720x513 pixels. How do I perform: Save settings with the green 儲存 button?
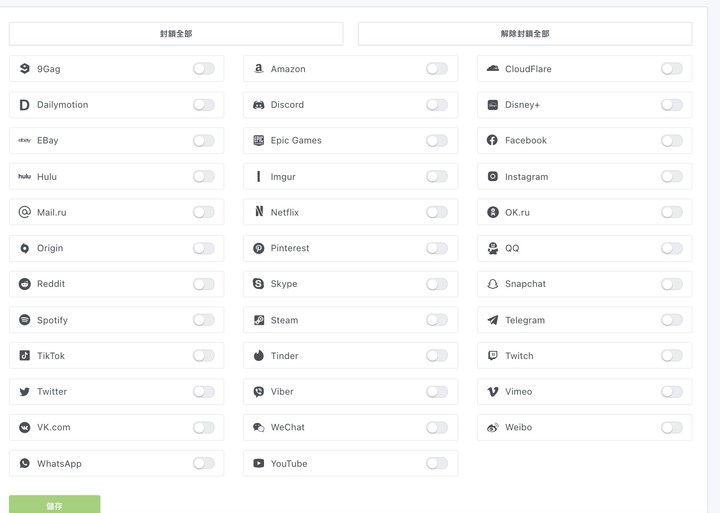[x=55, y=504]
